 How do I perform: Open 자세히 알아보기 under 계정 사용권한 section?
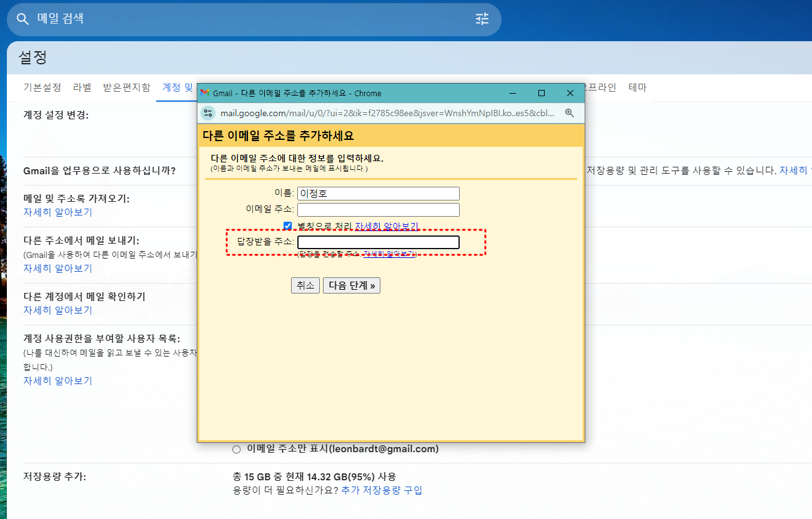click(x=57, y=381)
